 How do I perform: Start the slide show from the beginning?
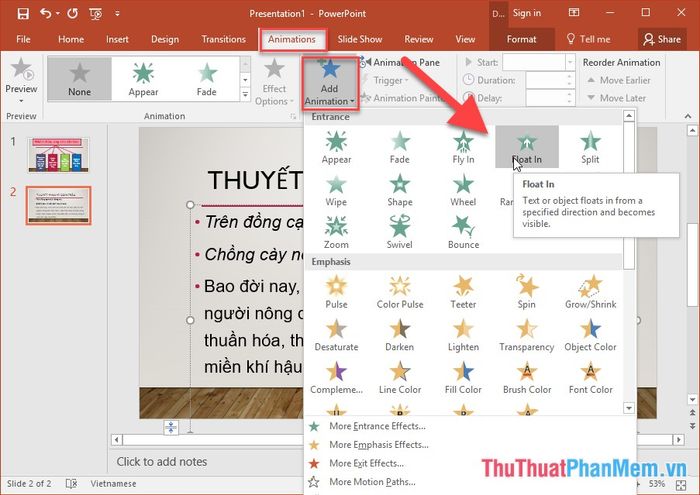pyautogui.click(x=96, y=14)
